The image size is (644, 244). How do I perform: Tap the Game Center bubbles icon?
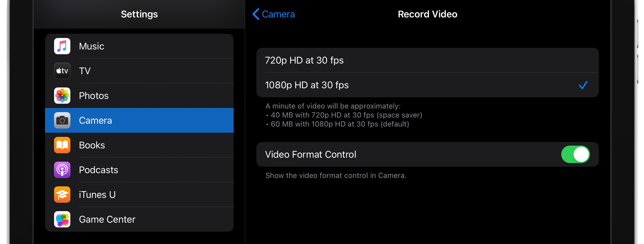click(62, 219)
